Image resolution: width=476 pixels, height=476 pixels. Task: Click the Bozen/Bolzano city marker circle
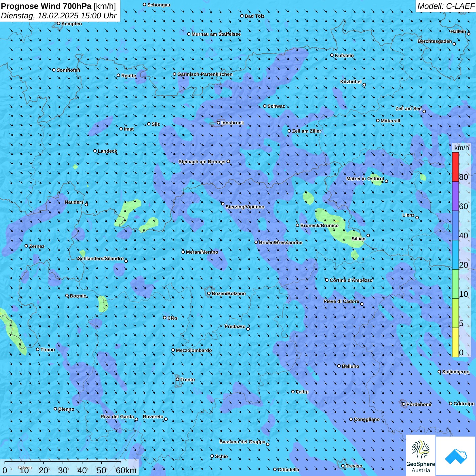click(209, 293)
